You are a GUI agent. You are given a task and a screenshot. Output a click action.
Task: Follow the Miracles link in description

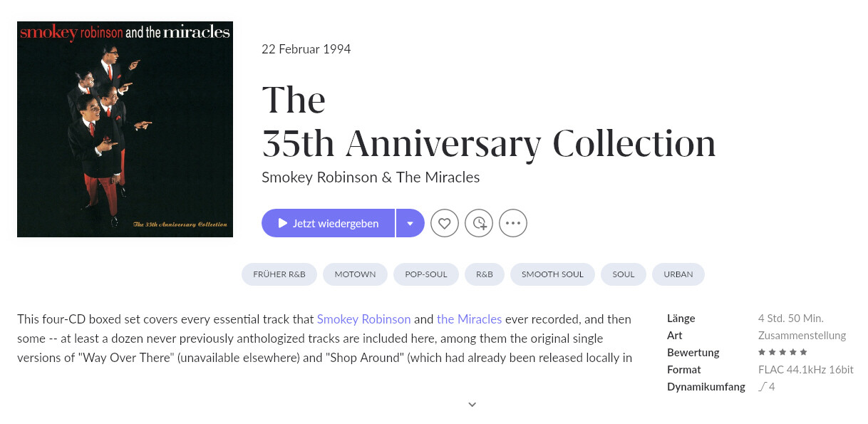469,319
